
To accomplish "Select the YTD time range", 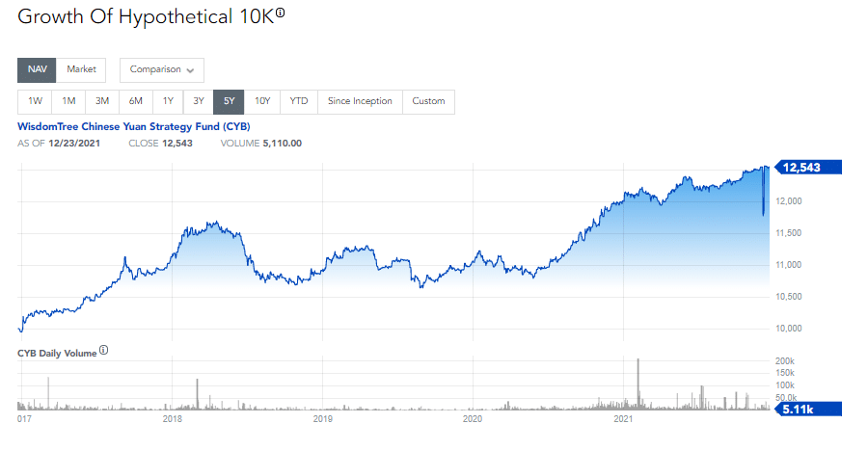I will (x=299, y=102).
